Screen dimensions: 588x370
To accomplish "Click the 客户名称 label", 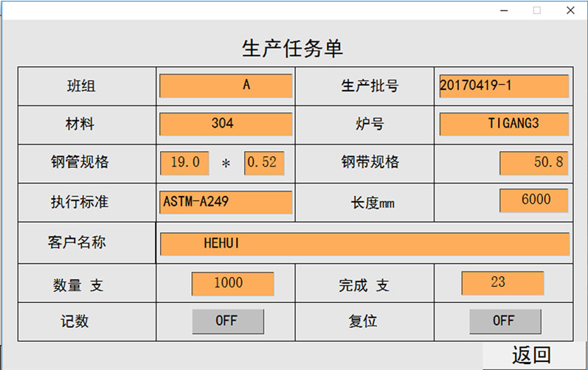I will tap(77, 242).
